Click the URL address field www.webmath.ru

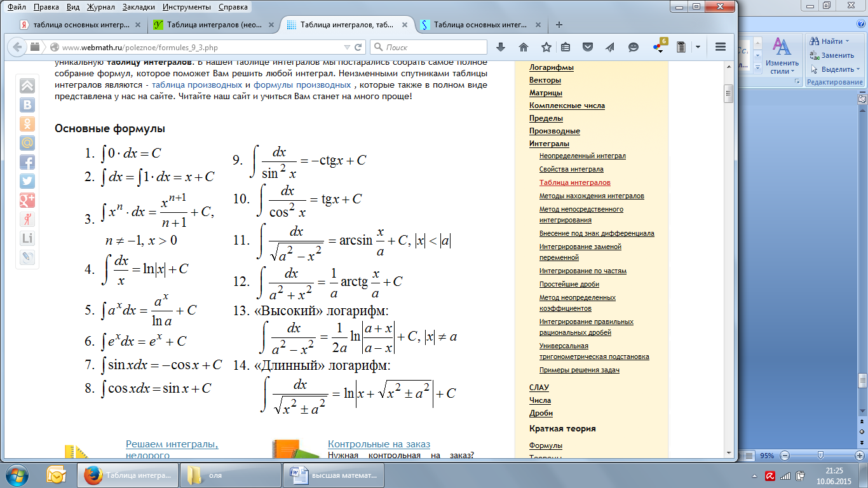[x=197, y=47]
